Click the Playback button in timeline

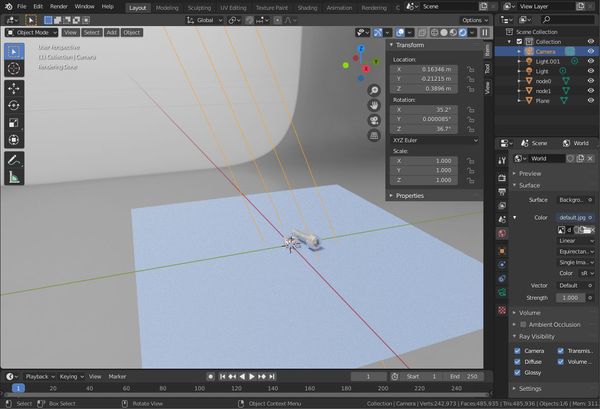40,376
